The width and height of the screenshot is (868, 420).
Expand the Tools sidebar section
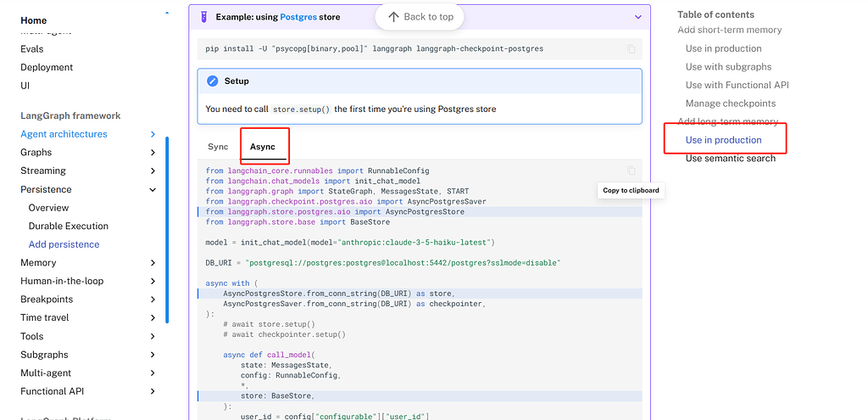point(153,336)
